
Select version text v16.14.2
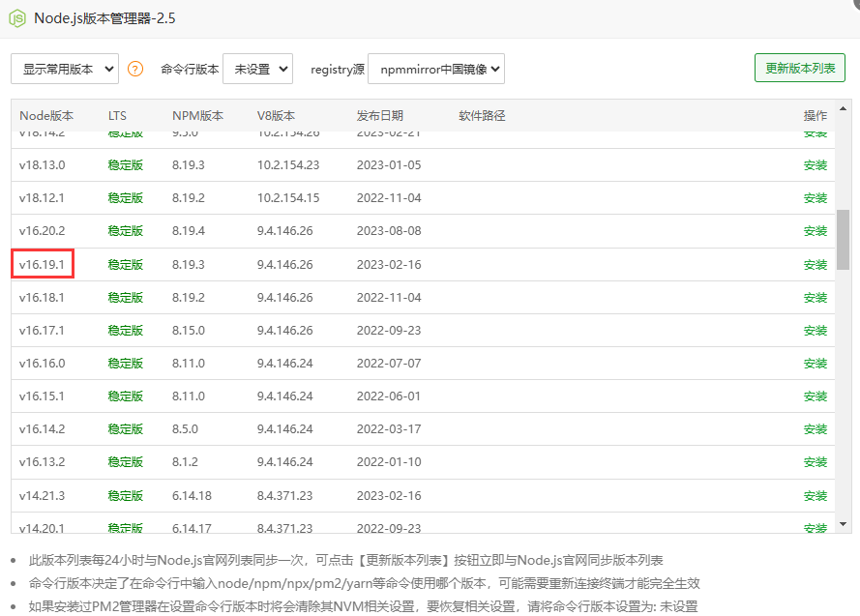tap(43, 429)
